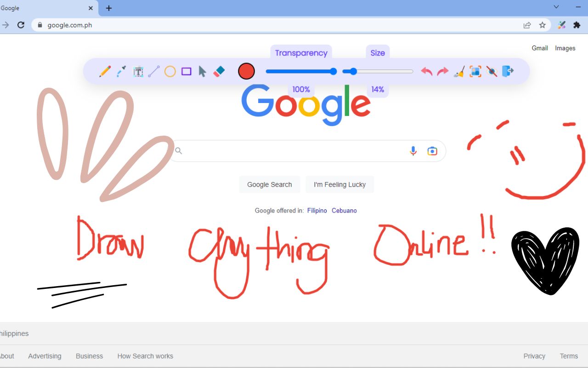Select the pencil drawing tool
This screenshot has width=588, height=368.
pyautogui.click(x=105, y=71)
